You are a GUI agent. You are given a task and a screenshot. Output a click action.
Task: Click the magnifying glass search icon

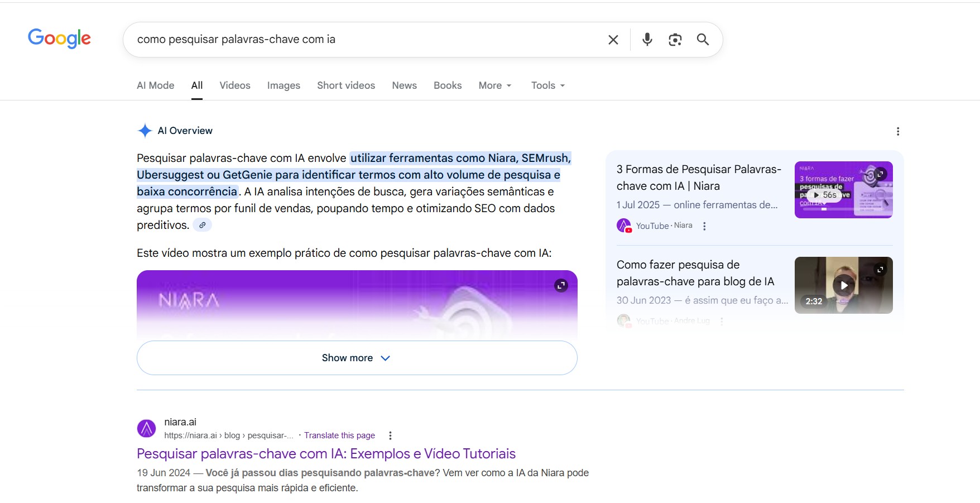(703, 40)
